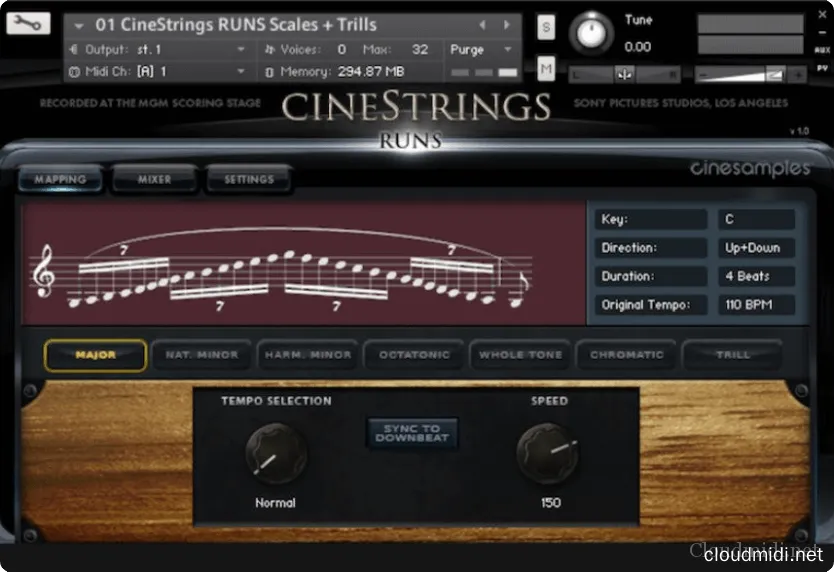Click the Key value field showing C
This screenshot has height=572, width=834.
[756, 219]
